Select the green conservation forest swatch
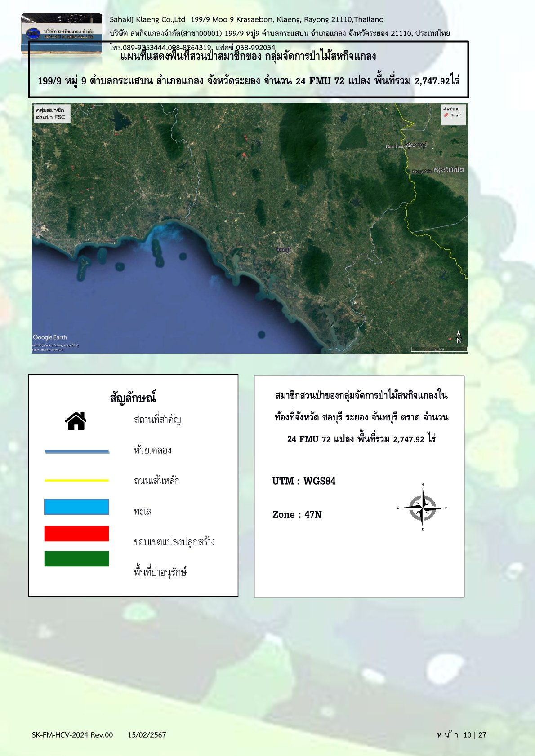Image resolution: width=535 pixels, height=756 pixels. pos(77,559)
